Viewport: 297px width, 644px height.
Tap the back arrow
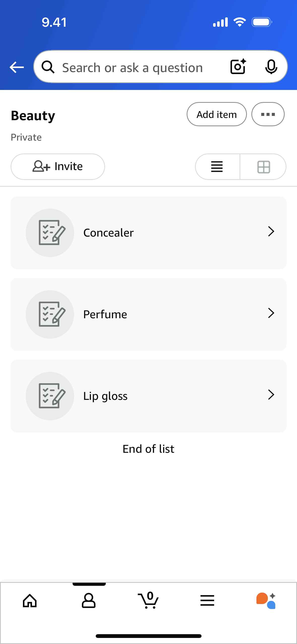(x=17, y=67)
